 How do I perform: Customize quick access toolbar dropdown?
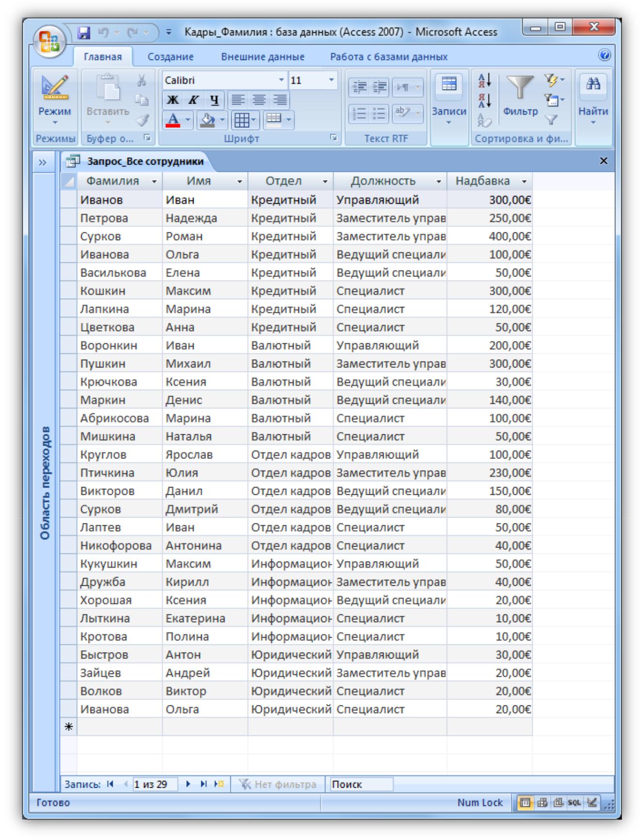click(x=169, y=32)
